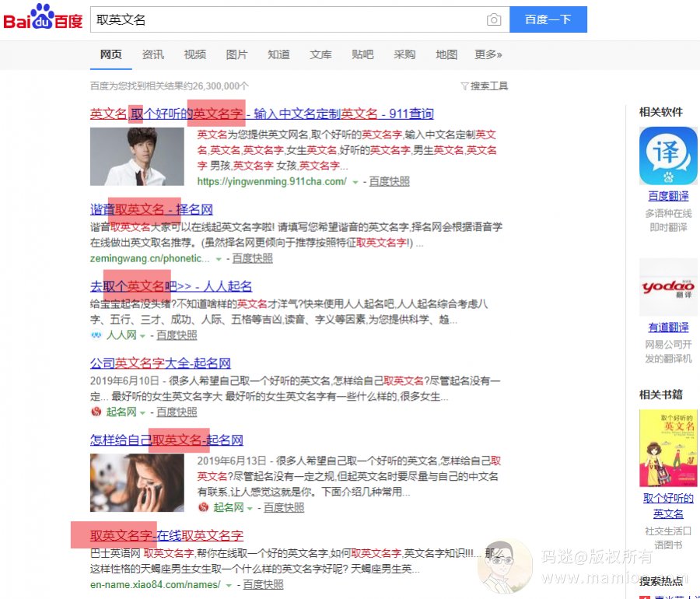Click the red 起名网 icon under 公司英文名字大全
The image size is (700, 599).
tap(96, 412)
